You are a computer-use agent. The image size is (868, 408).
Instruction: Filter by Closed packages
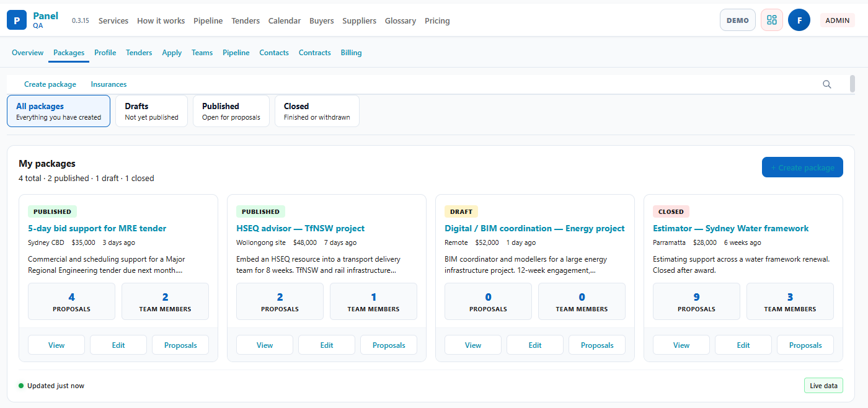click(x=317, y=111)
